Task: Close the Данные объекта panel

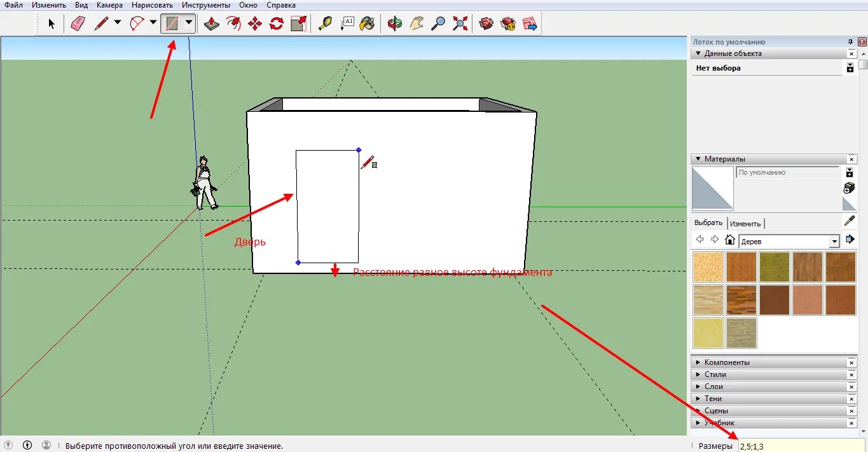Action: [x=851, y=54]
